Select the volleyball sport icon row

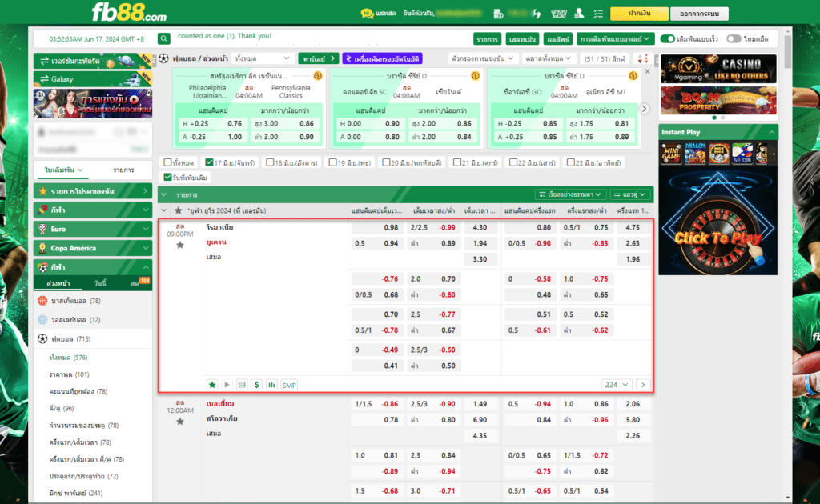click(93, 320)
